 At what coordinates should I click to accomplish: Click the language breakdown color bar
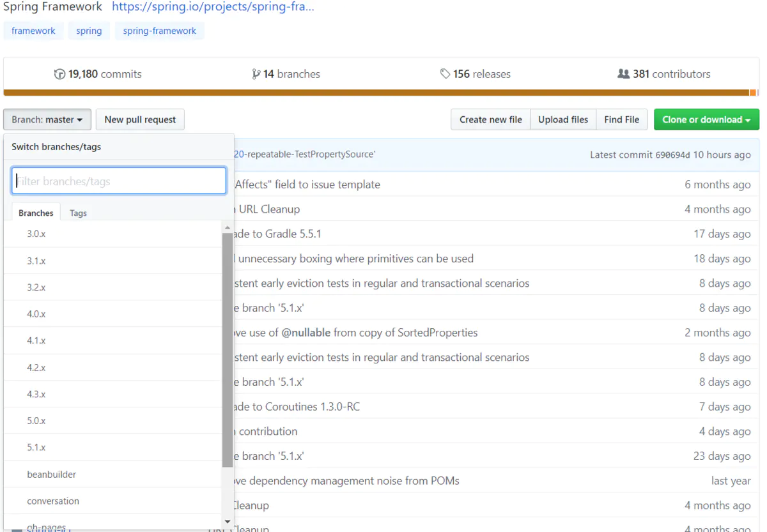coord(381,93)
